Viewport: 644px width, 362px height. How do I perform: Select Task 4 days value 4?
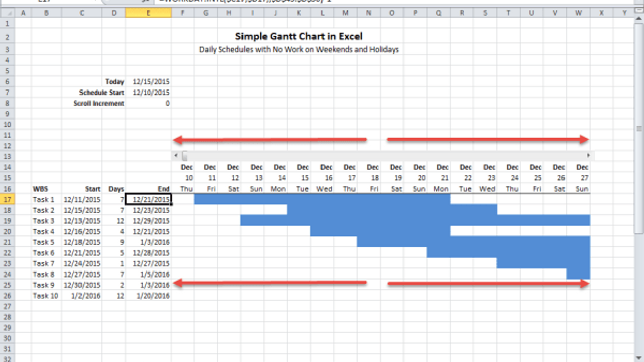(114, 231)
